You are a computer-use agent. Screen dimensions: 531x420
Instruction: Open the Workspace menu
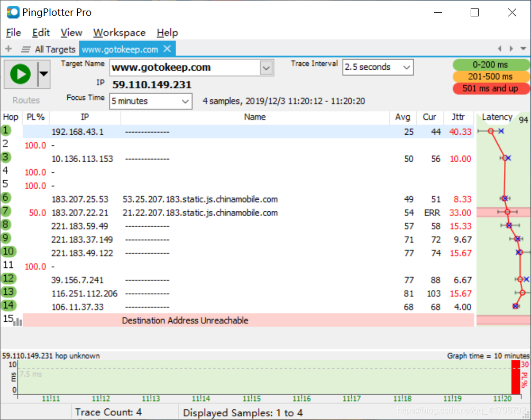tap(119, 32)
